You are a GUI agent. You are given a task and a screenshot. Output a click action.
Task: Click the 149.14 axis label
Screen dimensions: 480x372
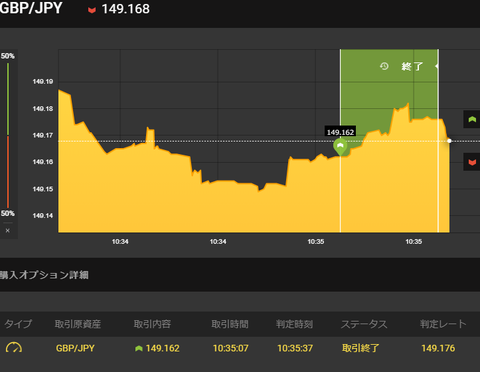click(x=43, y=216)
